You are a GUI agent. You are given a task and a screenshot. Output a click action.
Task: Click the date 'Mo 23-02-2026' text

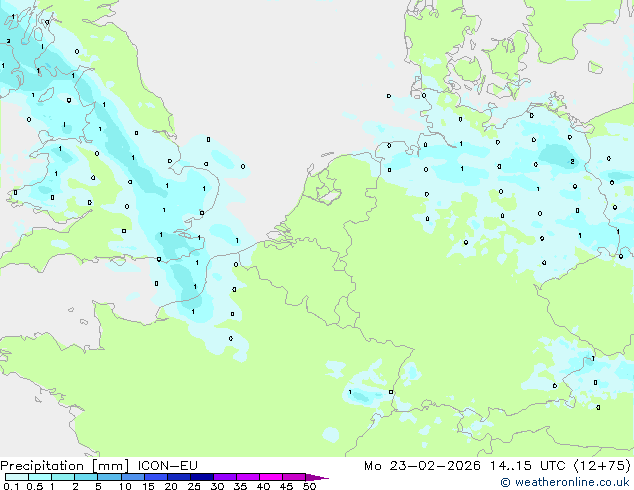(422, 466)
